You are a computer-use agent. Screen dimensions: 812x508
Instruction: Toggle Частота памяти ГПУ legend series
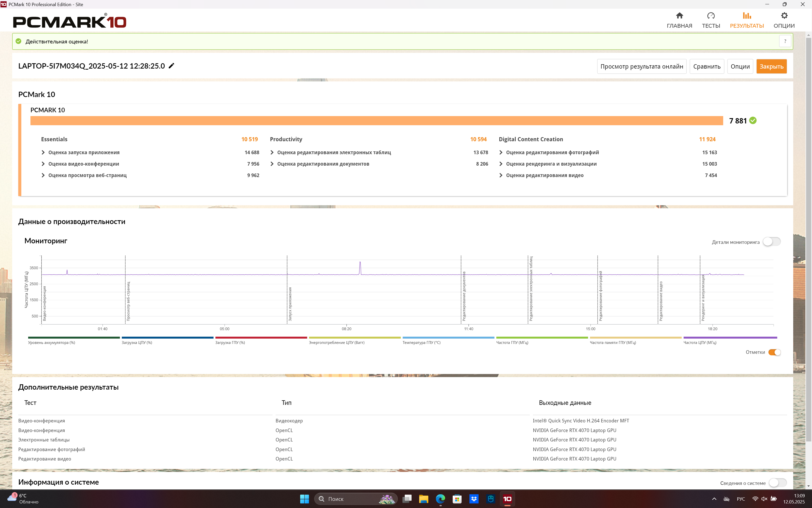635,340
